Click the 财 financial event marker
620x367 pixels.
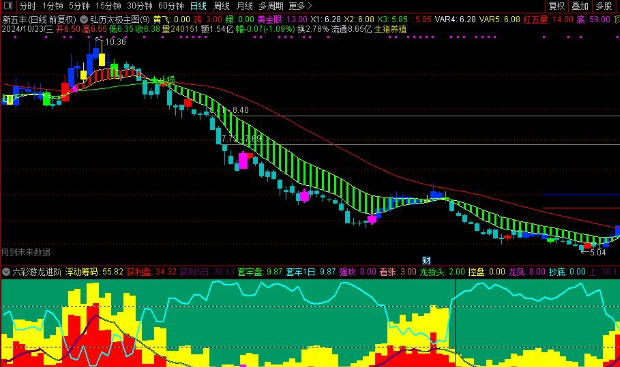pyautogui.click(x=426, y=260)
